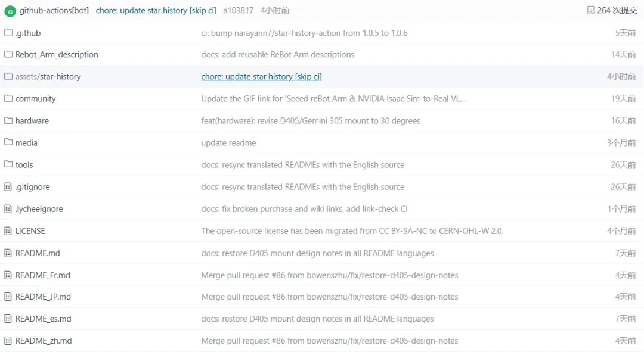
Task: Click '1个月前' timestamp in .lycheeignore row
Action: point(621,209)
